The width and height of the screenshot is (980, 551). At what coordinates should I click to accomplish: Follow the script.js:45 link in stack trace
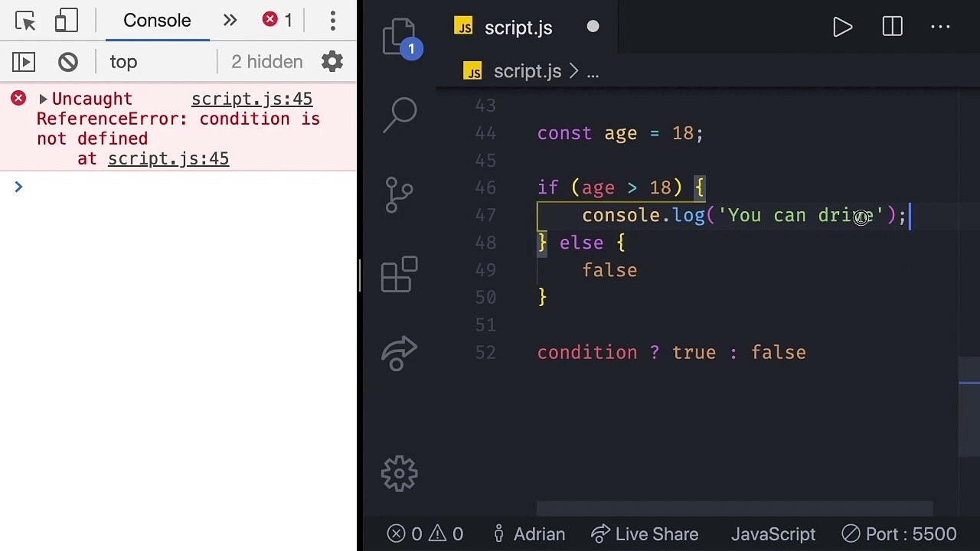[x=168, y=158]
